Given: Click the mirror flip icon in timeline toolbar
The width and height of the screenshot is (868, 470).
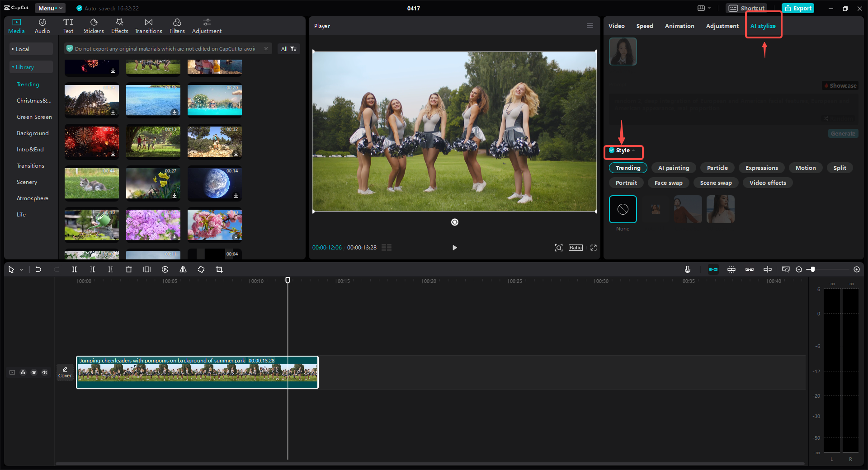Looking at the screenshot, I should click(183, 269).
